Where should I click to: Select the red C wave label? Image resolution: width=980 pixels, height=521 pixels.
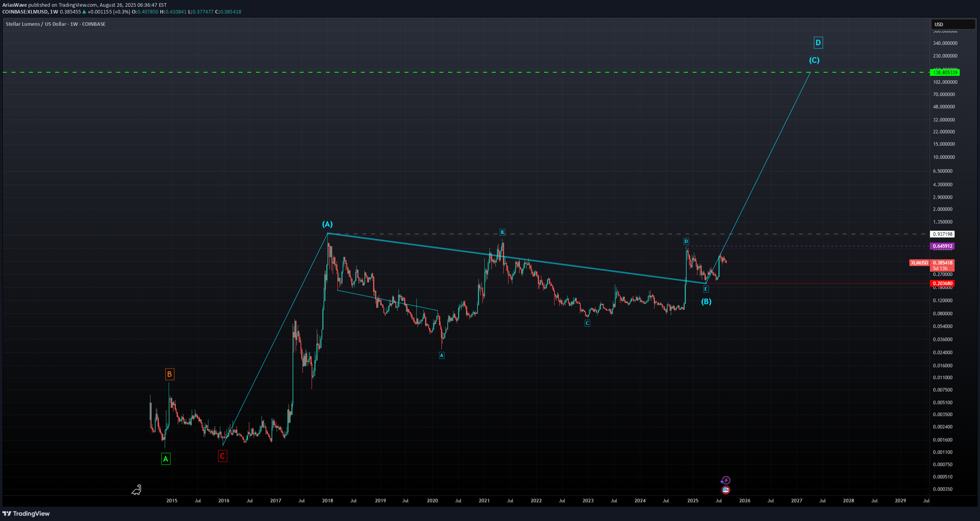pyautogui.click(x=223, y=456)
